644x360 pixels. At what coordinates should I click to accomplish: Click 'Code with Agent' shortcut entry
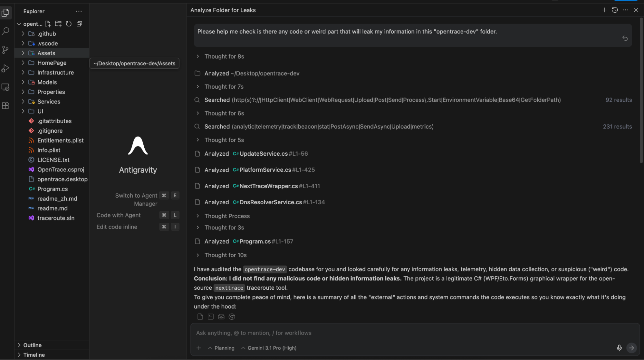[119, 215]
